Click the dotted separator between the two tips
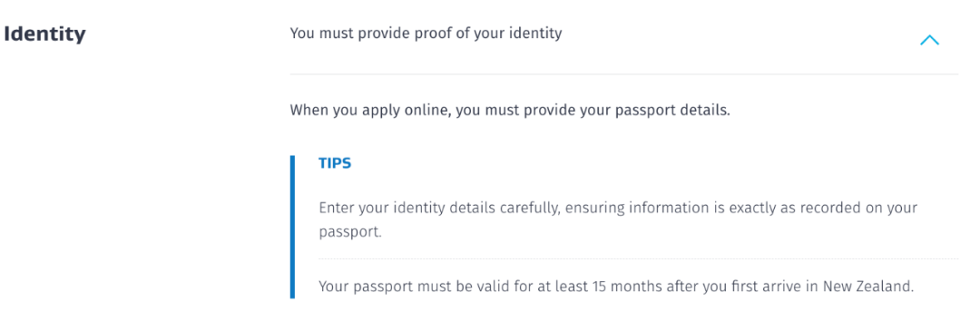The height and width of the screenshot is (331, 980). pos(638,258)
